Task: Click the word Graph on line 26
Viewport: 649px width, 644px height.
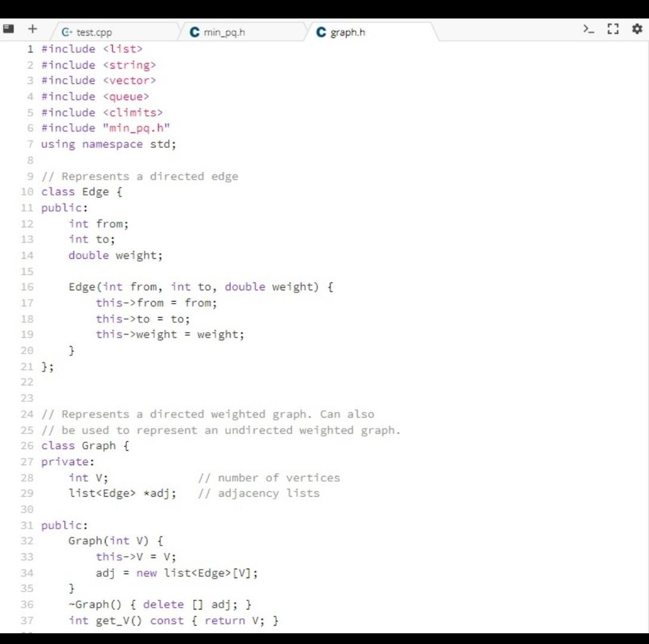Action: (x=100, y=445)
